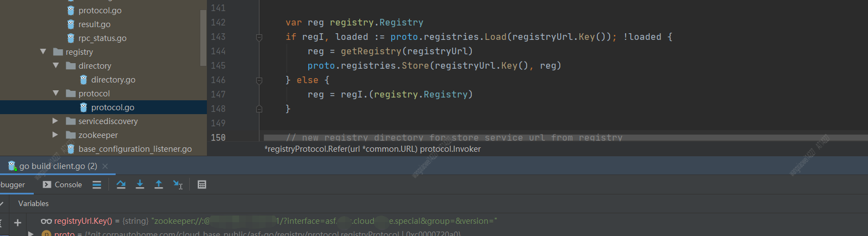This screenshot has height=236, width=868.
Task: Click the Step Out icon
Action: click(159, 184)
